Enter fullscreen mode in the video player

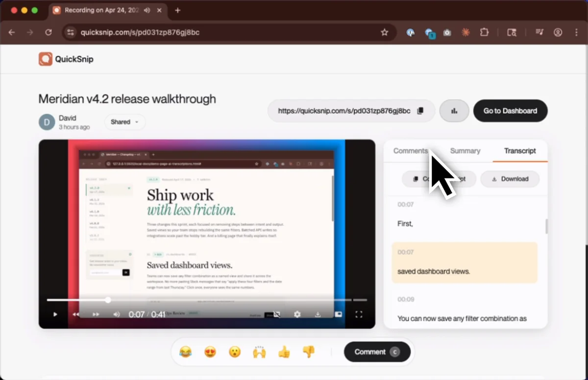pyautogui.click(x=359, y=314)
